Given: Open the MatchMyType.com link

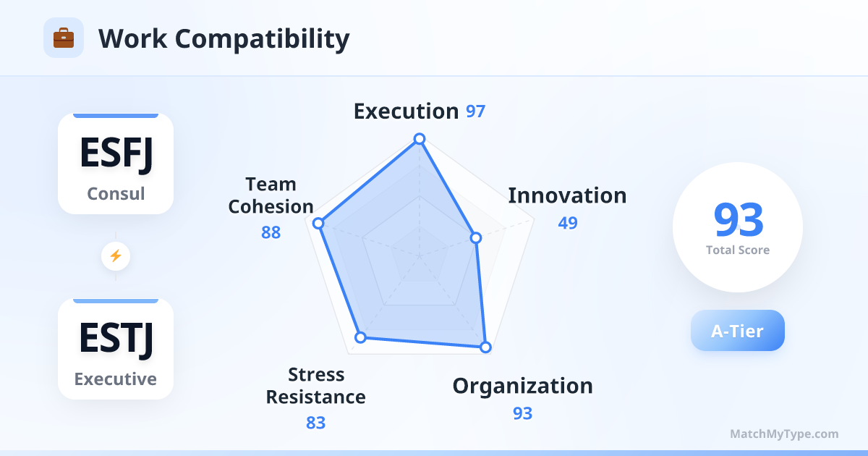Looking at the screenshot, I should pyautogui.click(x=784, y=434).
